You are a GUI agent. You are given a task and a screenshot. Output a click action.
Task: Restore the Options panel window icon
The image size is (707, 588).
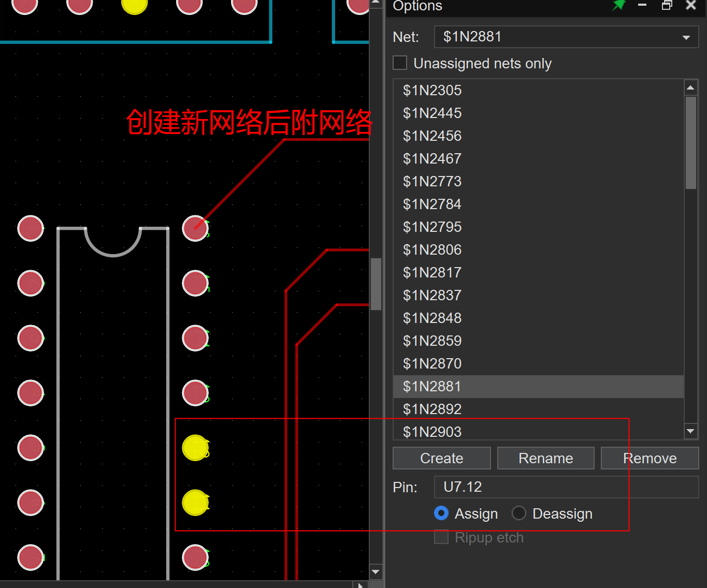point(667,6)
